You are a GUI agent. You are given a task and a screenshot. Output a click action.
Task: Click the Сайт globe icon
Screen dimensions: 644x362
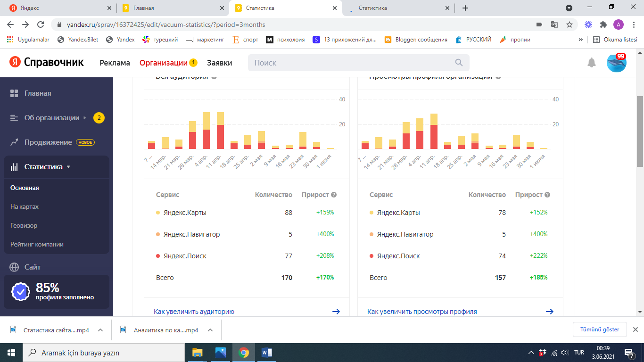[14, 267]
